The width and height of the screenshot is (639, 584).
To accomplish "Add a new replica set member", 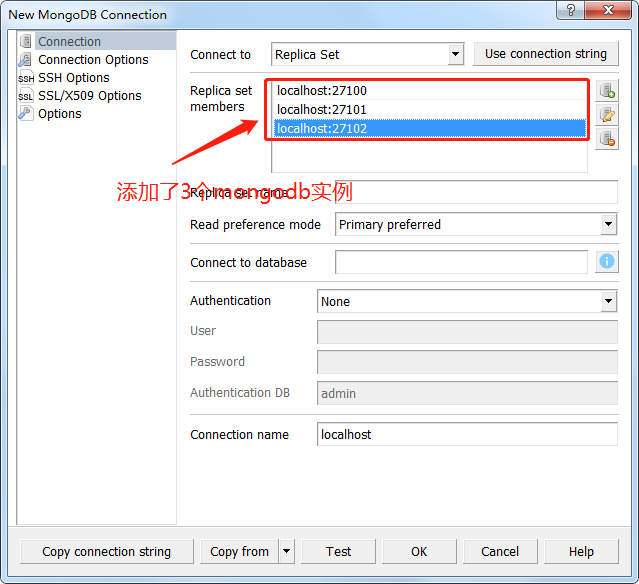I will pyautogui.click(x=607, y=90).
